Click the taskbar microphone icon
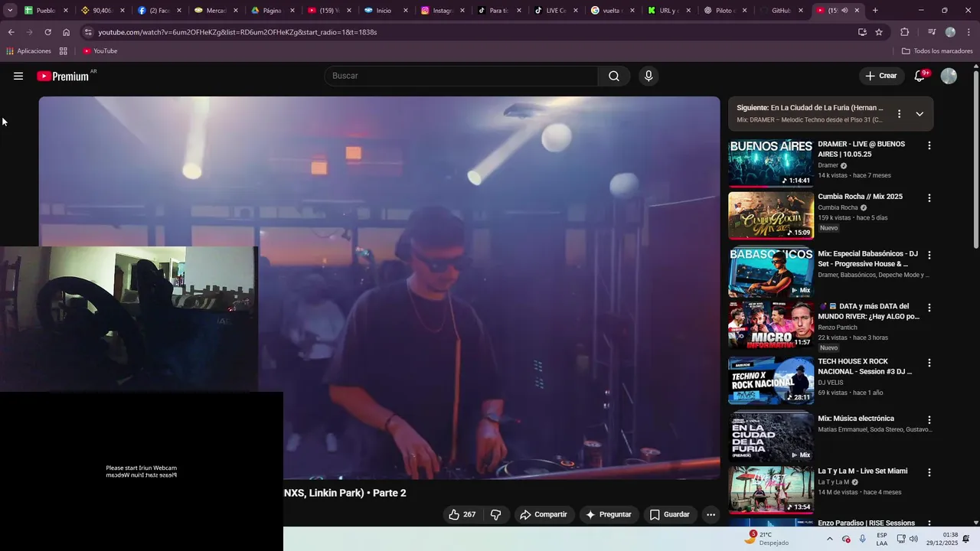Screen dimensions: 980x551 point(863,539)
